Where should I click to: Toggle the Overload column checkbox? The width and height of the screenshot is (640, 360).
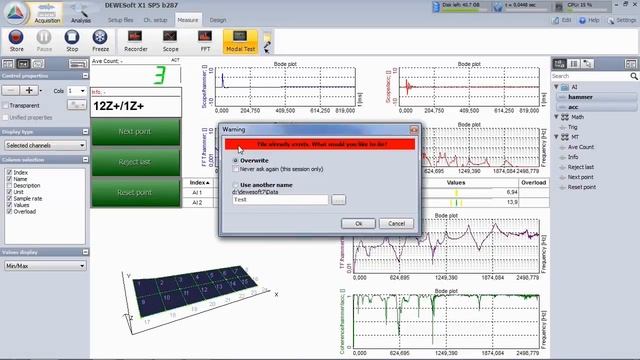9,211
